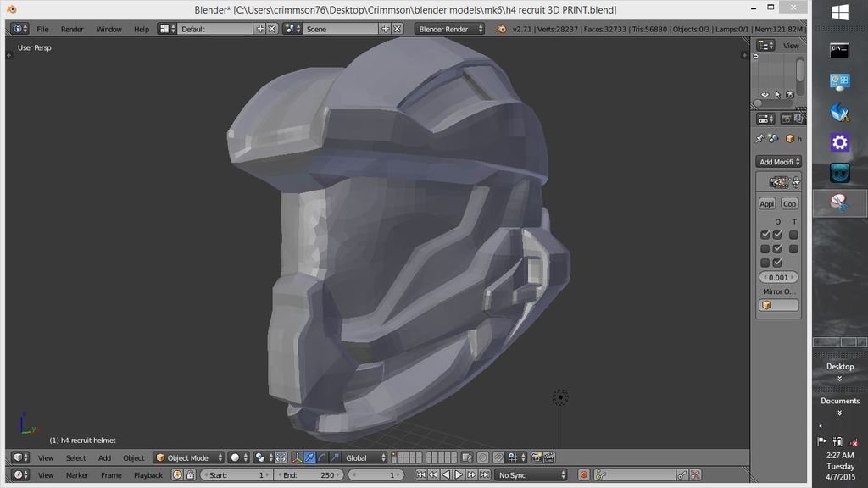Click the Default screen layout name field
Screen dimensions: 868x488
(x=215, y=29)
